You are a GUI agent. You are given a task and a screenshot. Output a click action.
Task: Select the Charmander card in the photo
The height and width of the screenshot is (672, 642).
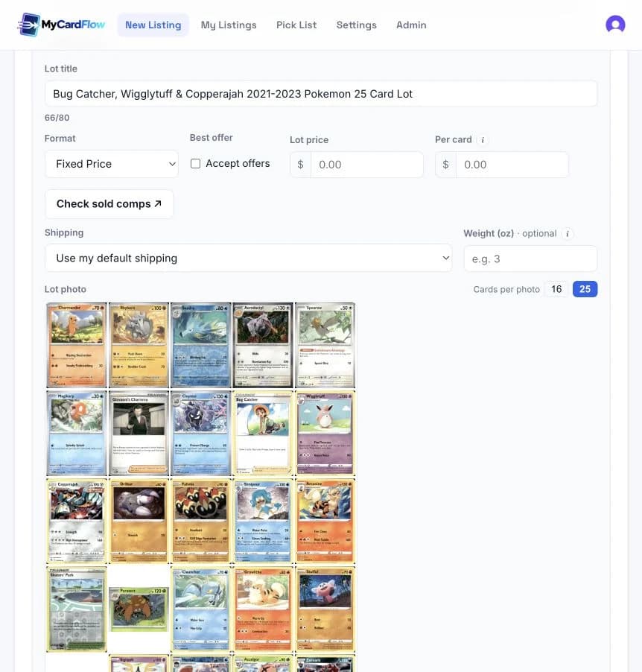[x=76, y=345]
